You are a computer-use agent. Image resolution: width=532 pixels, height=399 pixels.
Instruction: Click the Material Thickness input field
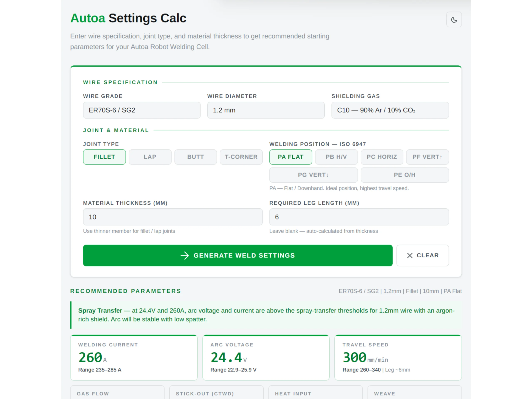[173, 217]
